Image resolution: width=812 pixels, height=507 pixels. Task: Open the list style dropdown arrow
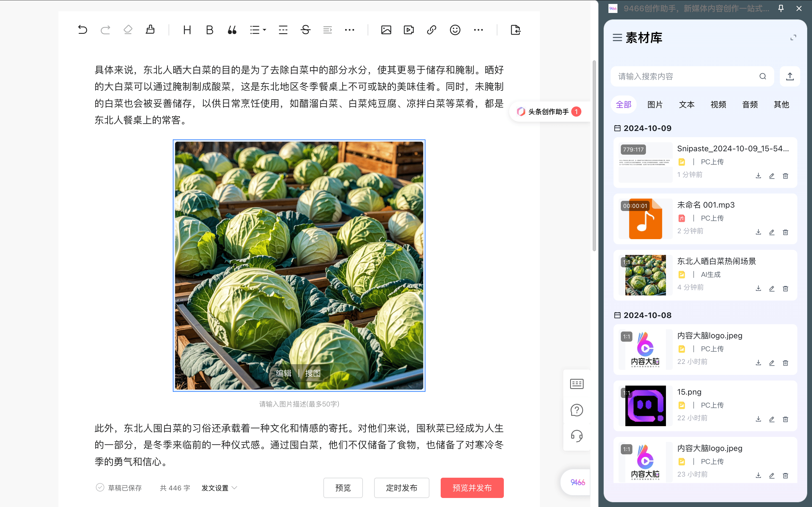click(x=265, y=30)
